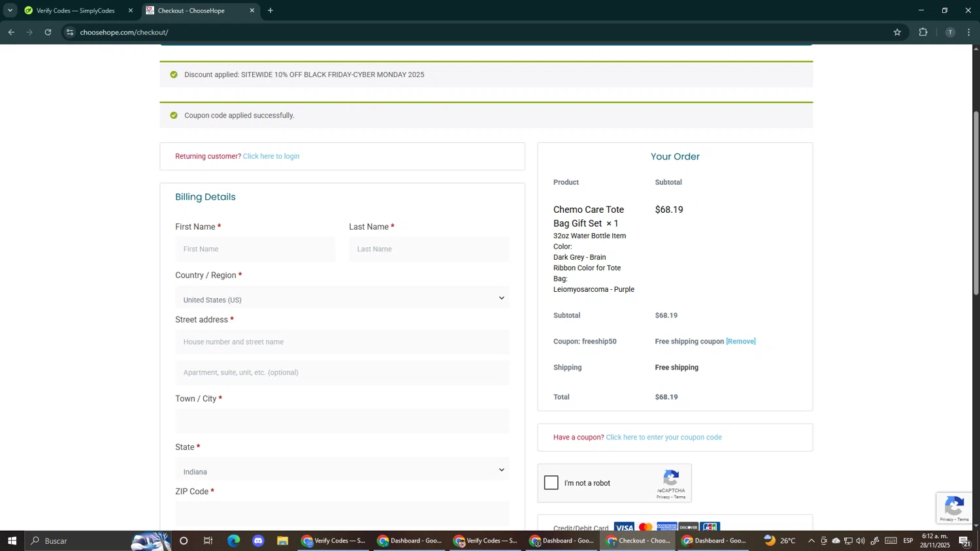This screenshot has width=980, height=551.
Task: Click the ESP language indicator
Action: pos(908,541)
